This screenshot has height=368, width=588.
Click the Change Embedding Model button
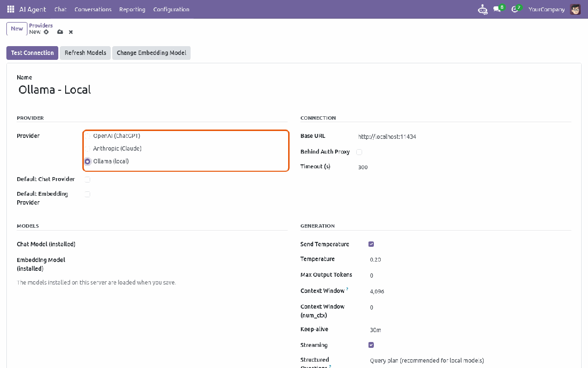pyautogui.click(x=151, y=53)
